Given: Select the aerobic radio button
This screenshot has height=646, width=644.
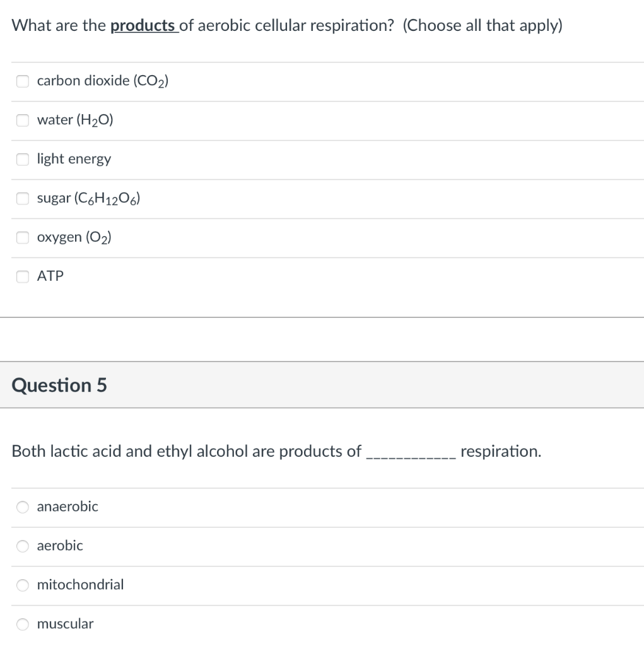Looking at the screenshot, I should (23, 546).
